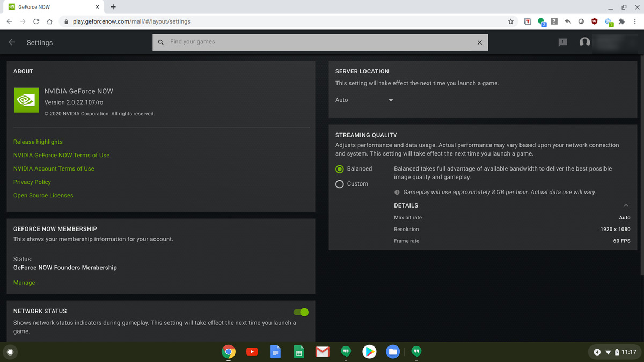Click the 60 FPS frame rate value
The width and height of the screenshot is (644, 362).
point(621,241)
